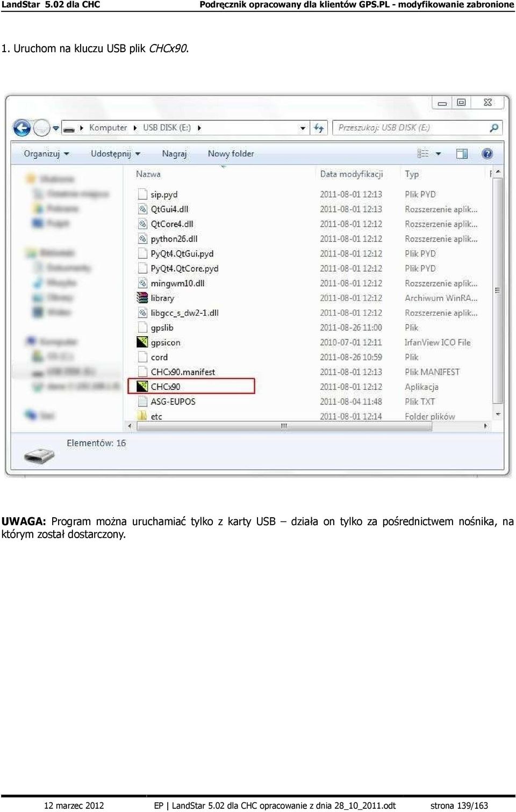Open the Organizuj menu
This screenshot has width=516, height=812.
tap(46, 154)
